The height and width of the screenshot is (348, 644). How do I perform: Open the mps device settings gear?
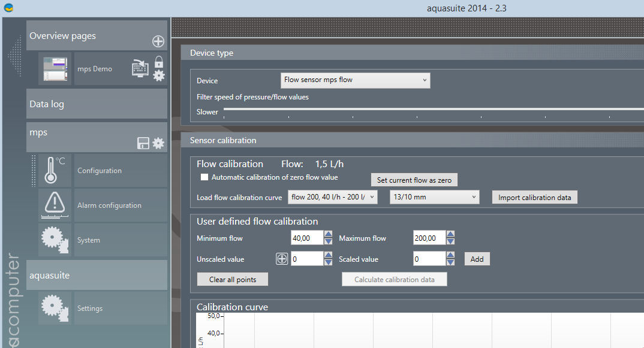point(158,143)
